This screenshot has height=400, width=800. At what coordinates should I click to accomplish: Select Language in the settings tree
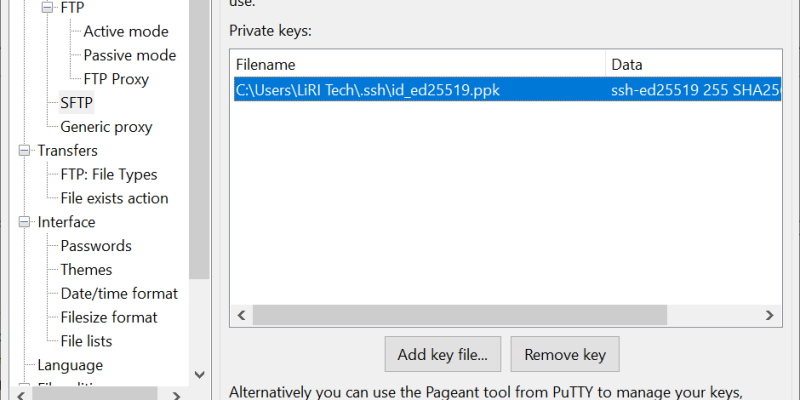coord(70,365)
